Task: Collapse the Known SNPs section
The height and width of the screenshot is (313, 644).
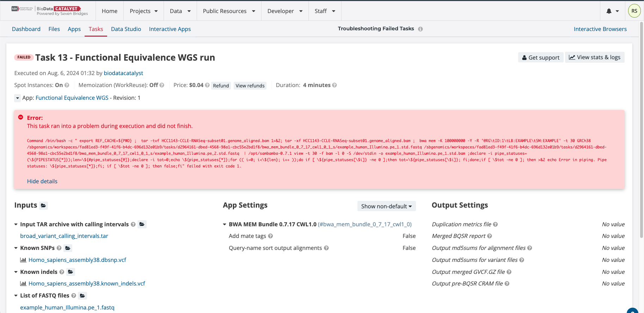Action: point(16,248)
